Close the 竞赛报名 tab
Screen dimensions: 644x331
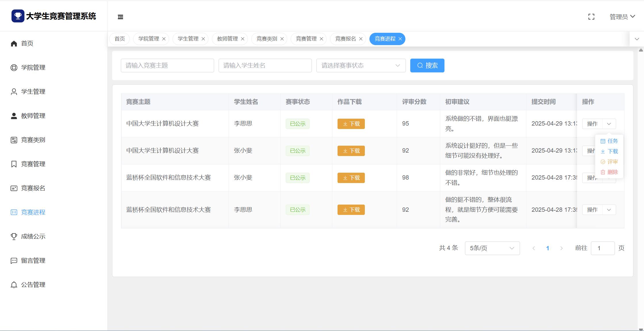[361, 39]
